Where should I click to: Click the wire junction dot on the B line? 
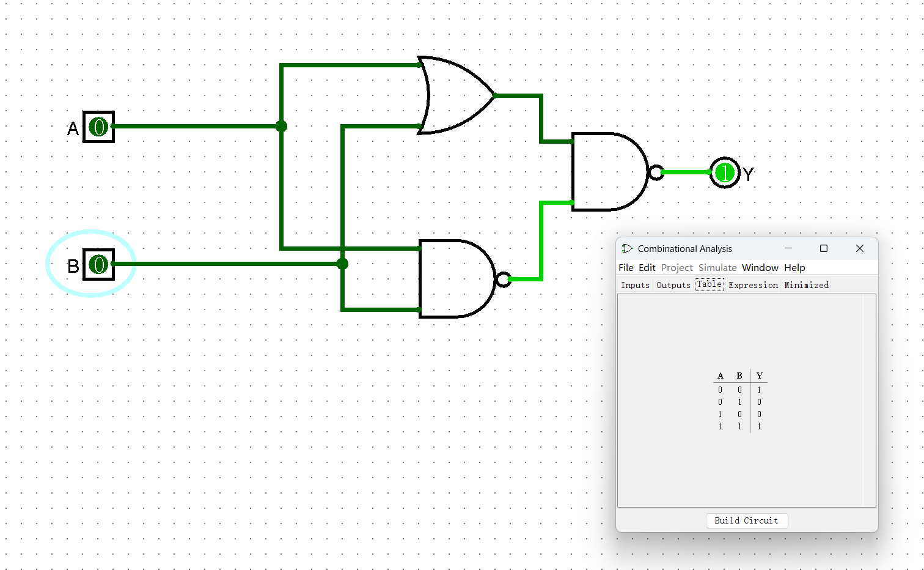[x=342, y=264]
